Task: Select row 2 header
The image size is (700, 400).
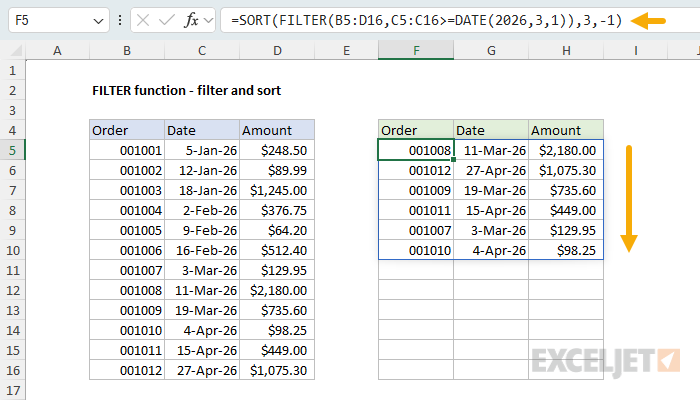Action: pos(12,91)
